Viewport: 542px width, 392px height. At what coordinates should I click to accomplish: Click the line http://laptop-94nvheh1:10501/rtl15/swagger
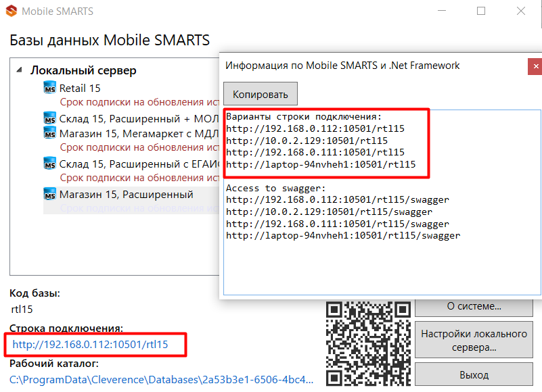click(x=343, y=236)
